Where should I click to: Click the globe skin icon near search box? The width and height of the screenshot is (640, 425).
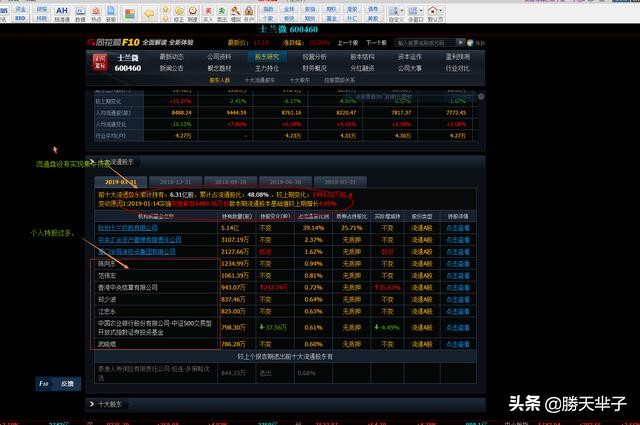tap(470, 43)
